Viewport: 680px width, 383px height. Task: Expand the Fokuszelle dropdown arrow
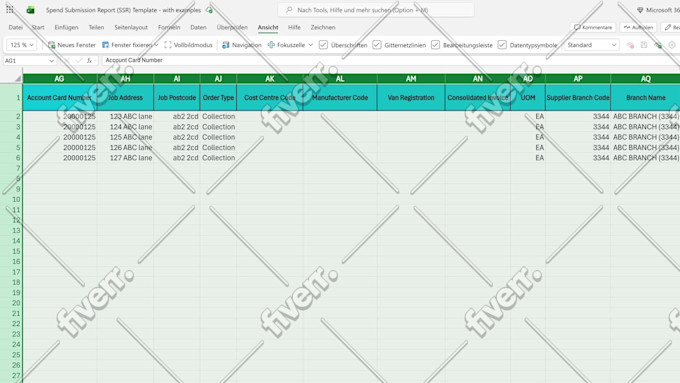coord(311,45)
